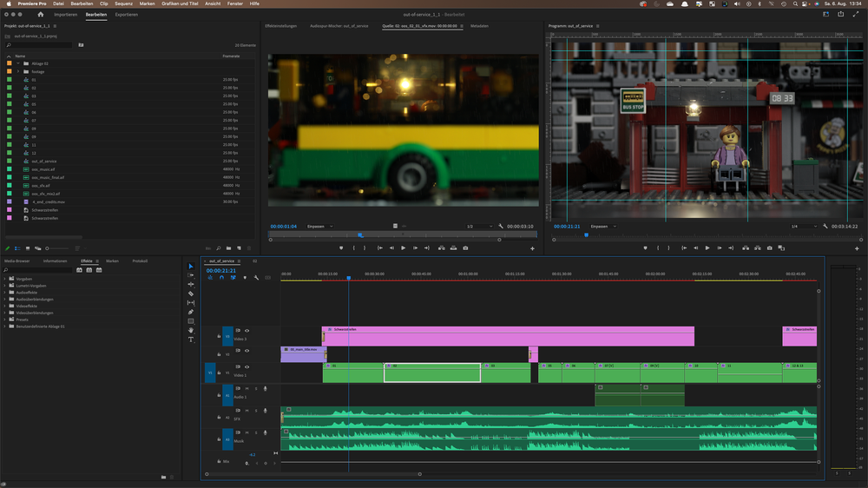Toggle V1 source patching button

(210, 373)
